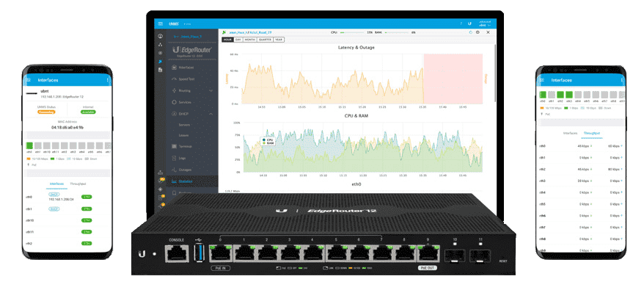644x301 pixels.
Task: Select the devices icon in left rail
Action: point(160,62)
